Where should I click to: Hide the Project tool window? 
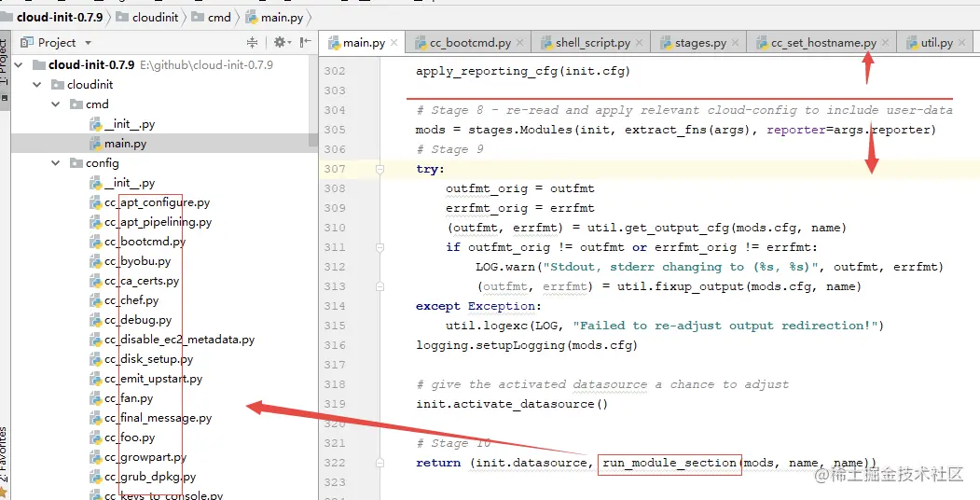[306, 43]
